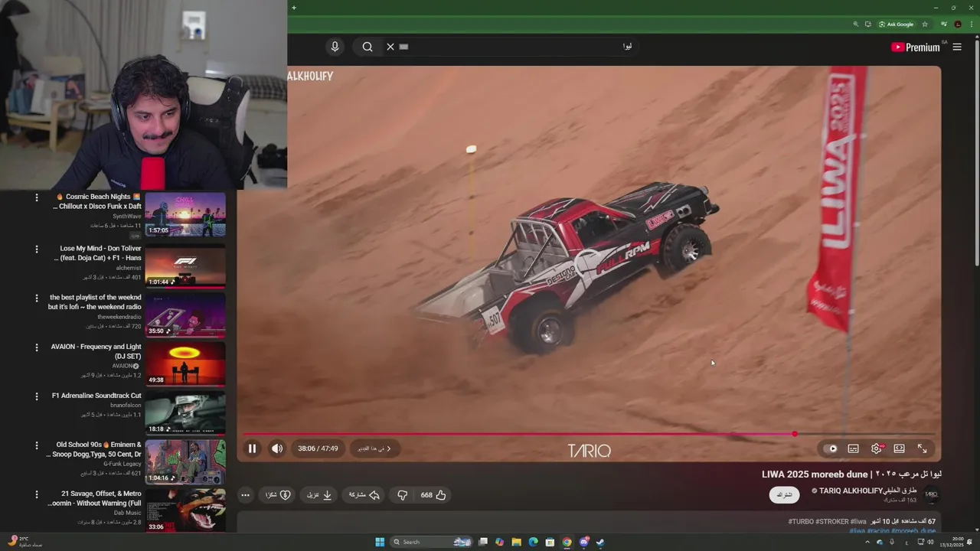The height and width of the screenshot is (551, 980).
Task: Open the Chrome profile avatar
Action: (x=958, y=24)
